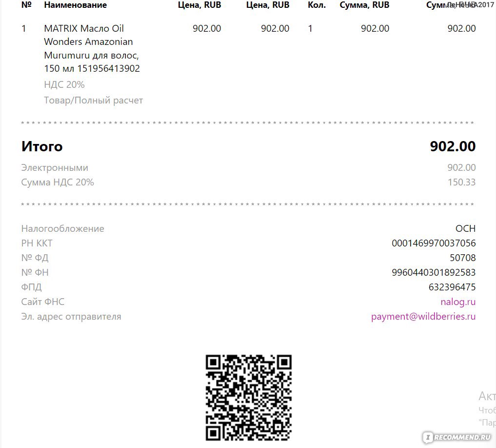Image resolution: width=496 pixels, height=448 pixels.
Task: Select the Наименование column header
Action: click(x=75, y=5)
